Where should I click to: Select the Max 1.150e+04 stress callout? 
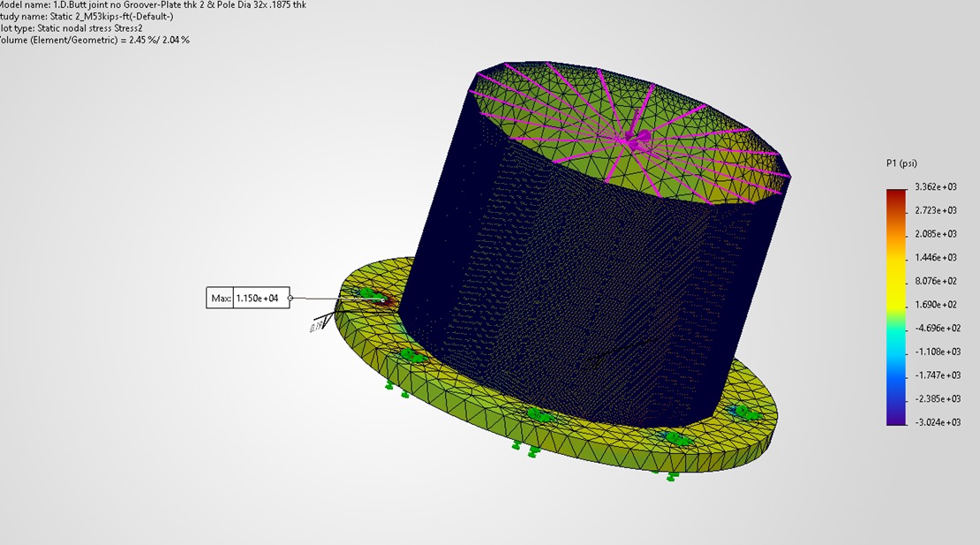point(247,299)
